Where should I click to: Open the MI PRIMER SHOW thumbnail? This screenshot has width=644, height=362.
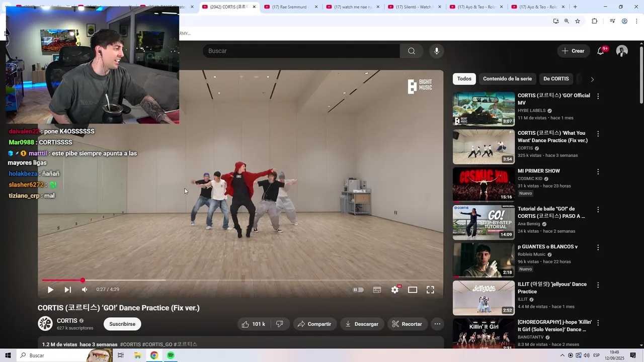coord(484,185)
